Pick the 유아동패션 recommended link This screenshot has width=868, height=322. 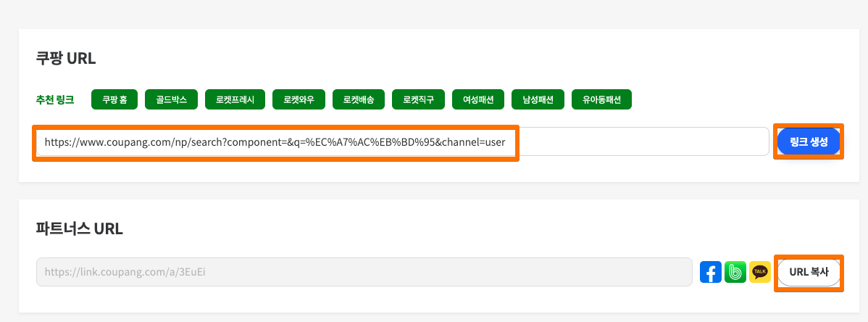pyautogui.click(x=602, y=100)
